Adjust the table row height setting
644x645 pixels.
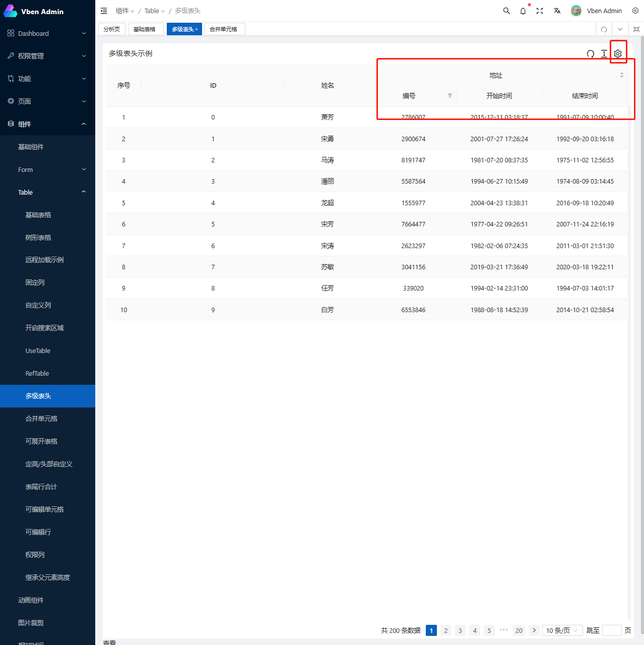tap(604, 53)
